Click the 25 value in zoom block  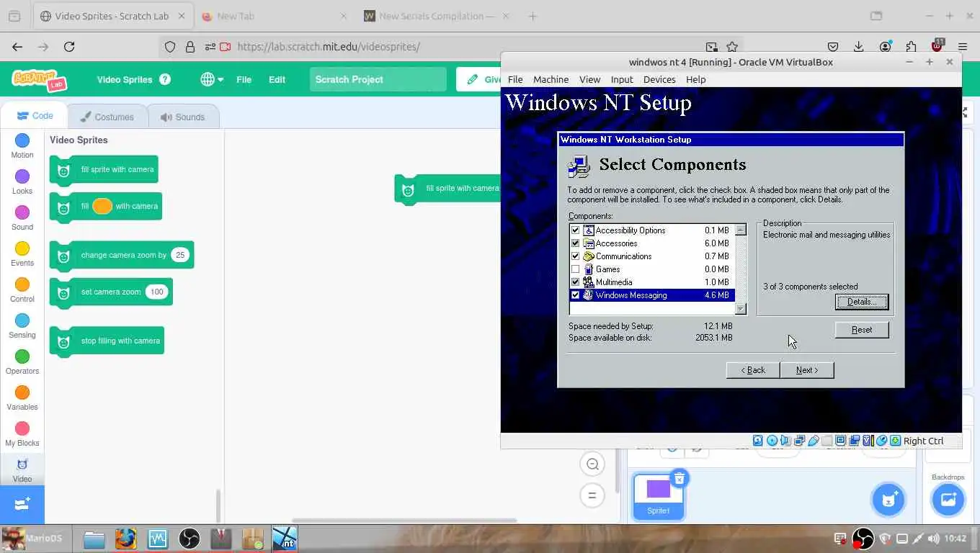point(180,255)
